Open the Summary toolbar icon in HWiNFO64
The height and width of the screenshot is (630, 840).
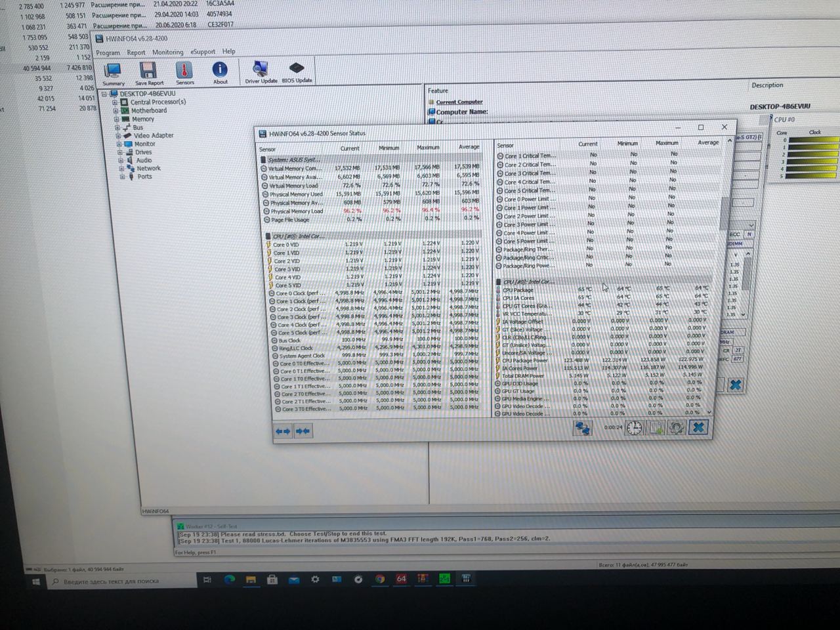click(x=113, y=73)
